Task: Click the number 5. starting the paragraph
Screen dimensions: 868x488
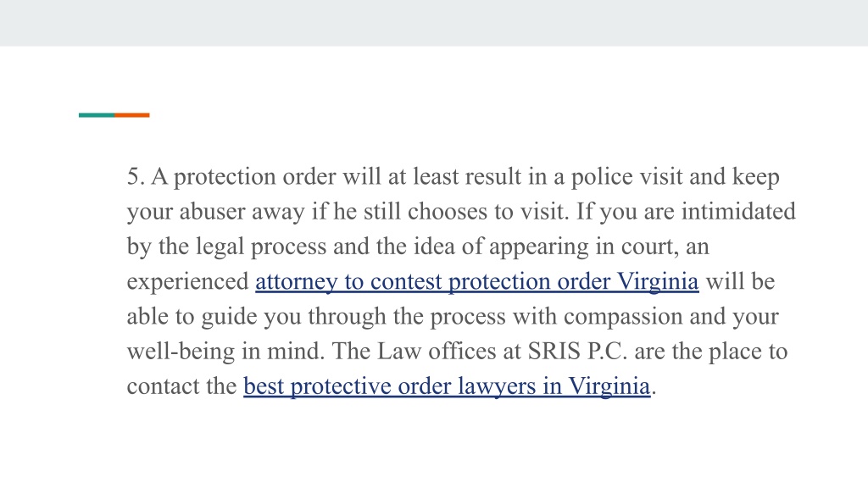Action: click(x=136, y=177)
